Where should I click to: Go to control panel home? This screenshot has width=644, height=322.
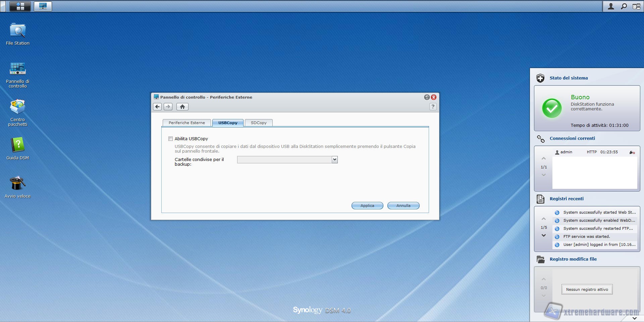point(182,107)
